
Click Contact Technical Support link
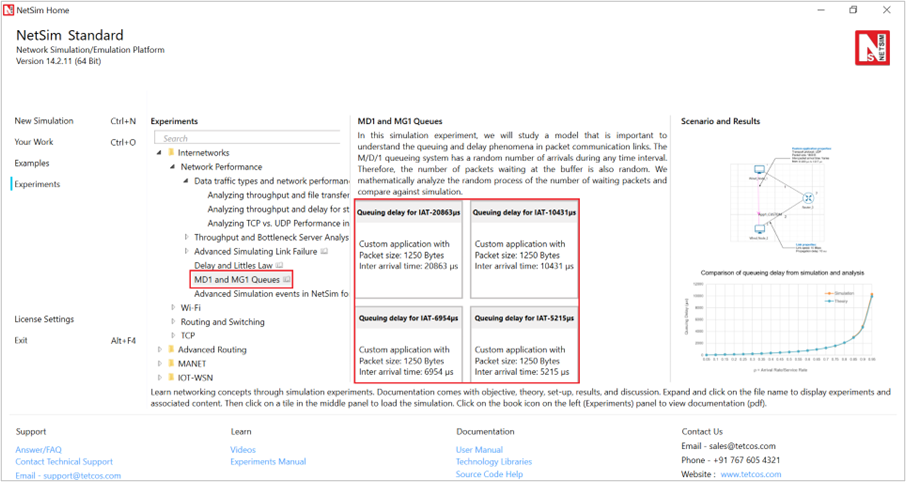tap(64, 462)
